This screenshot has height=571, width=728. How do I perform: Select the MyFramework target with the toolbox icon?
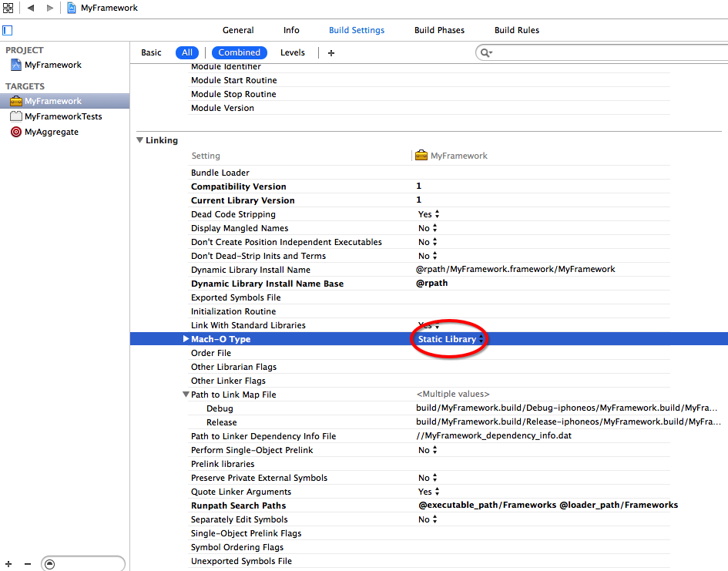(x=65, y=101)
